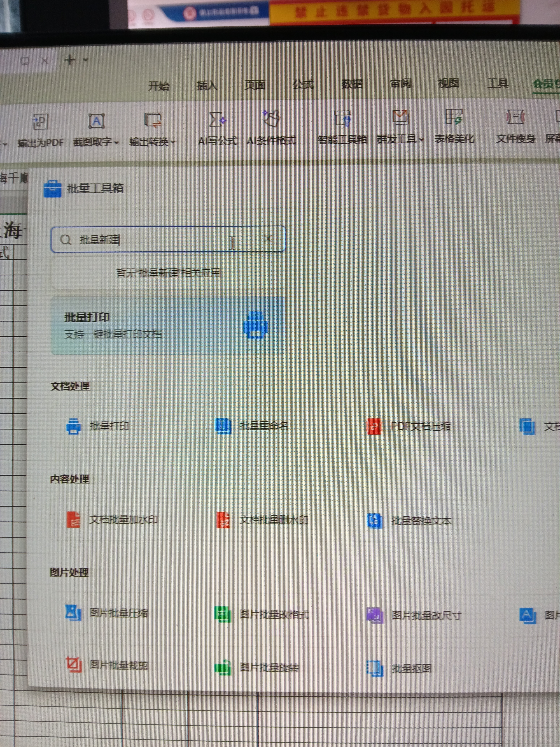Click the 批量新建 search input field
The image size is (560, 747).
pos(152,240)
